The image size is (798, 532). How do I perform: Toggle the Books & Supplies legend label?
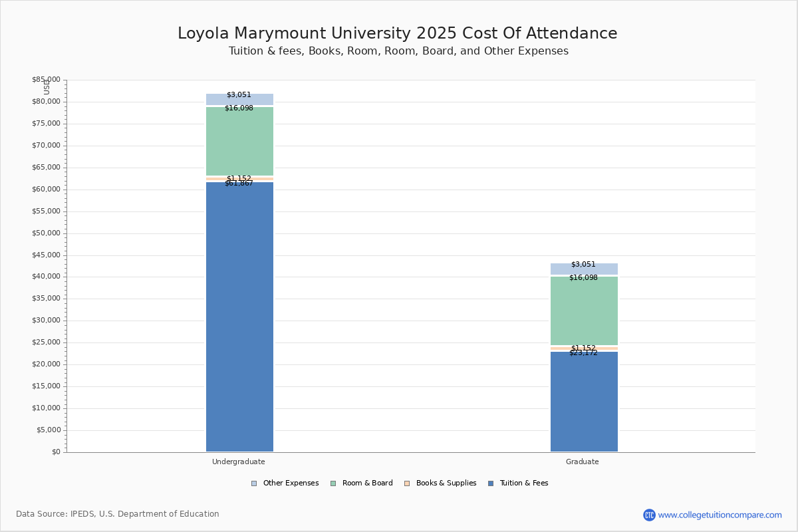(446, 483)
